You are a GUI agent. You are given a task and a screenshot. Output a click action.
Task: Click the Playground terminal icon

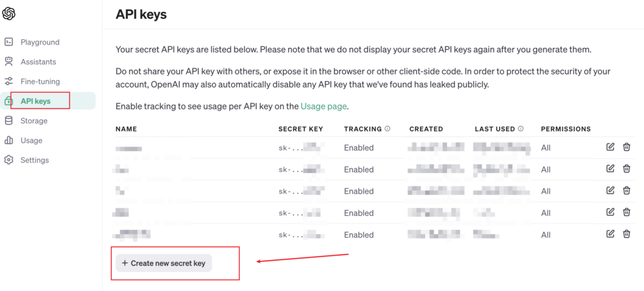point(9,42)
